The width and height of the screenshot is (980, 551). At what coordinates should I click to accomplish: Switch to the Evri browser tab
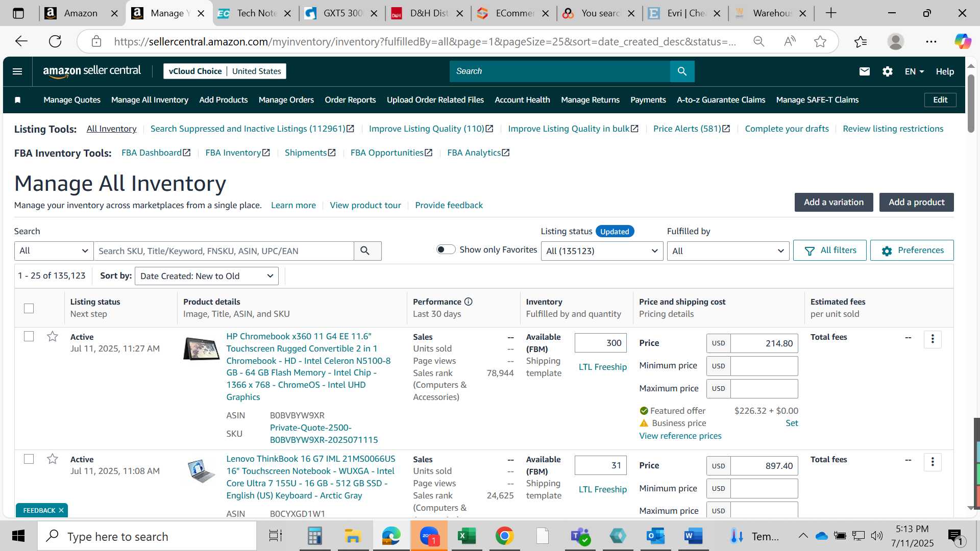[684, 13]
